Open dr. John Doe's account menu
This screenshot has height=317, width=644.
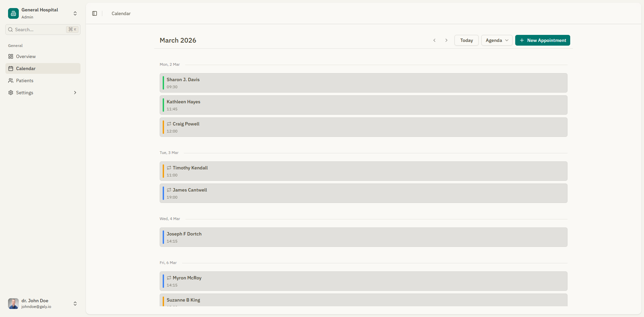[75, 304]
